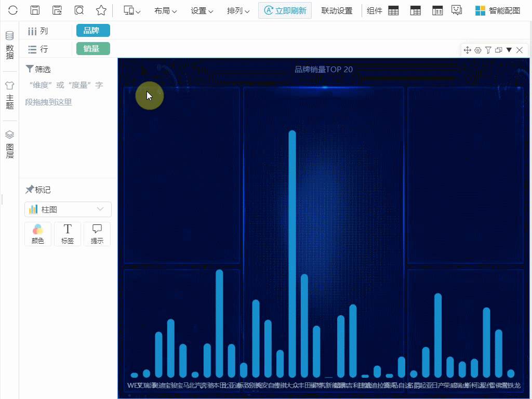Viewport: 532px width, 399px height.
Task: Open the 提示 tooltip mark settings
Action: [x=97, y=234]
